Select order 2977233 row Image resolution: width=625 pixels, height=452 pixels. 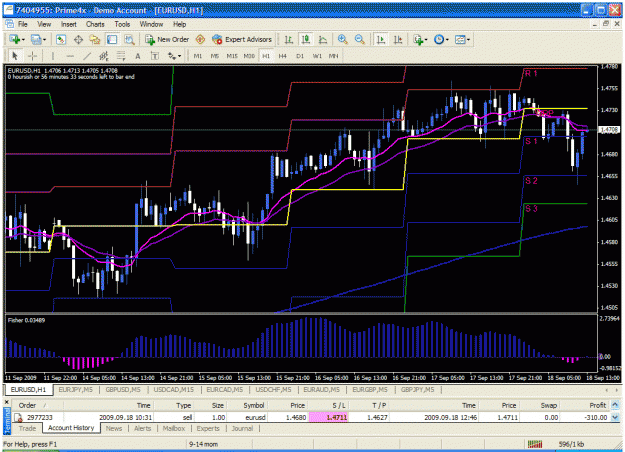click(x=312, y=417)
